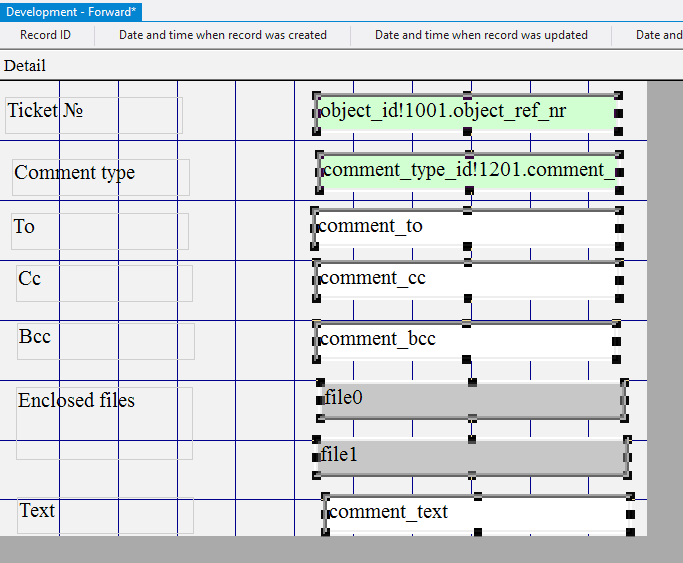Click the comment_bcc field
This screenshot has height=563, width=683.
point(464,340)
